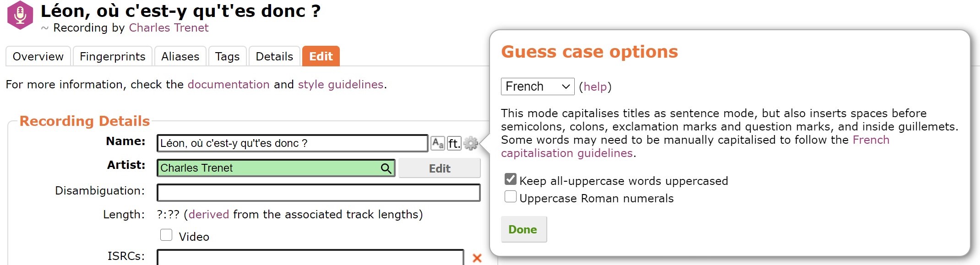Click the style guidelines link
This screenshot has height=265, width=980.
341,85
